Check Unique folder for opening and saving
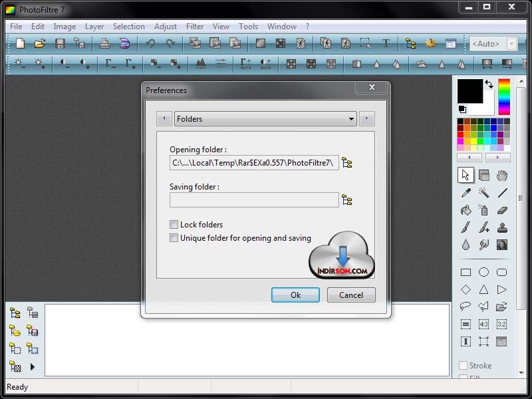 tap(174, 238)
